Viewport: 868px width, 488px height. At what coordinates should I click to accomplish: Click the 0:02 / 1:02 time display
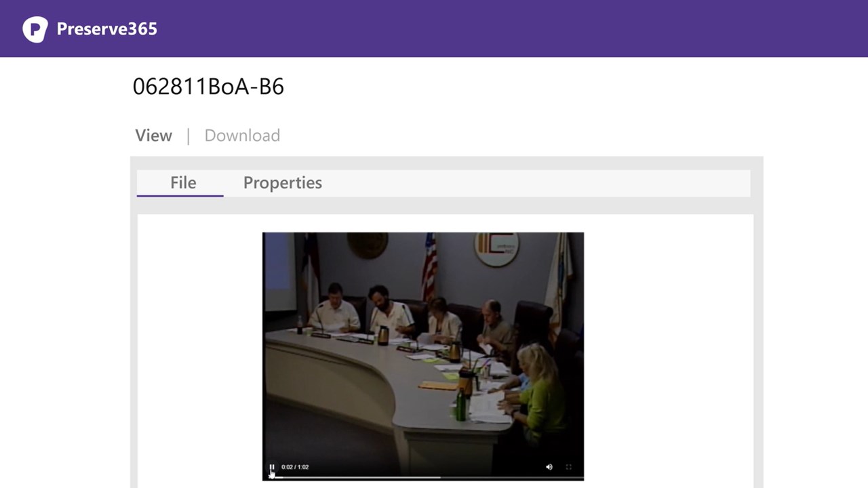(x=295, y=467)
